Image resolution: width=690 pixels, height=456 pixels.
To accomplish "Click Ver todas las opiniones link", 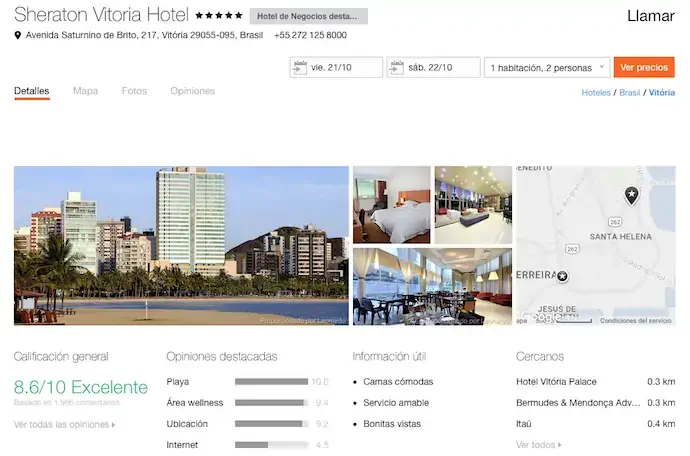I will click(x=64, y=425).
